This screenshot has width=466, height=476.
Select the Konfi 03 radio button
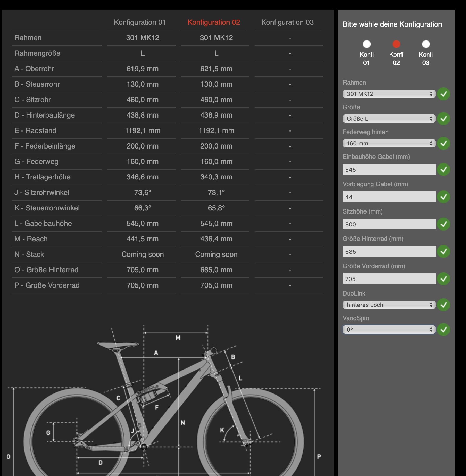click(x=426, y=44)
